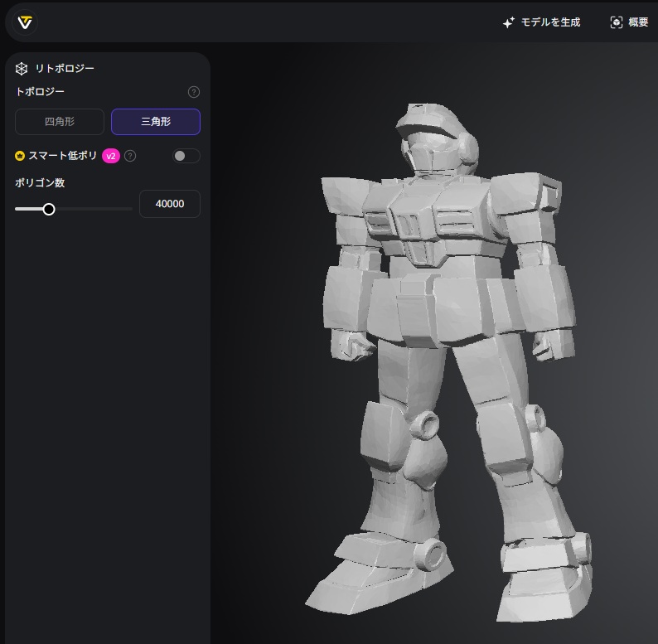Click the sparkle icon beside モデルを生成
The image size is (658, 644).
[509, 22]
